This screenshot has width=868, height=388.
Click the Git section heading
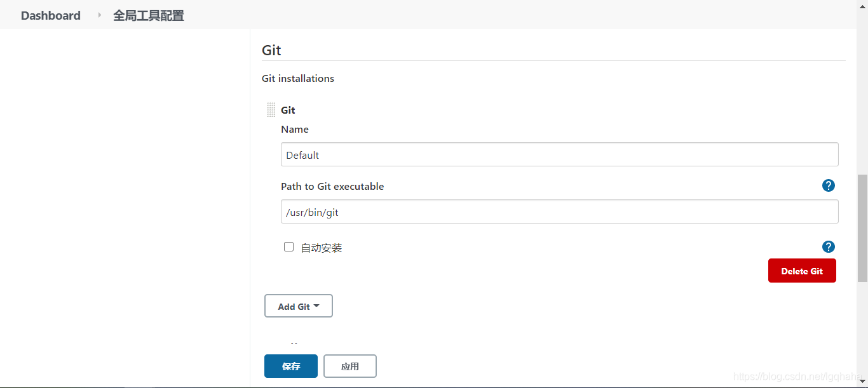pyautogui.click(x=271, y=50)
